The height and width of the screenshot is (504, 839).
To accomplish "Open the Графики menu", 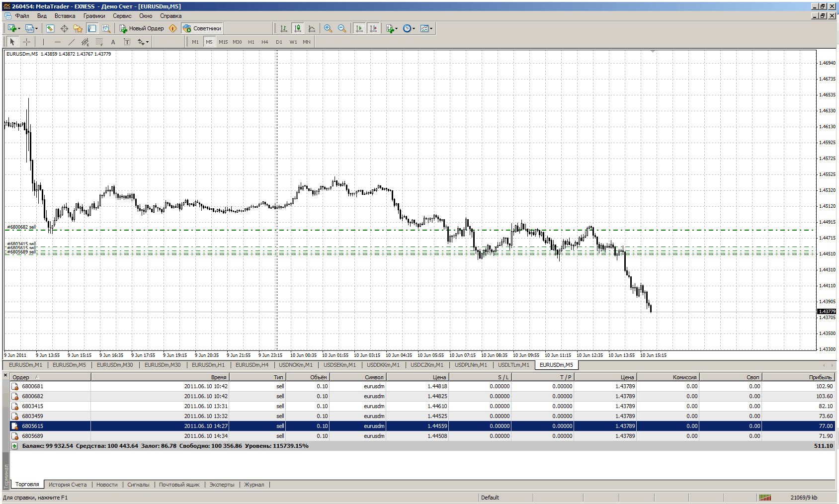I will (94, 16).
